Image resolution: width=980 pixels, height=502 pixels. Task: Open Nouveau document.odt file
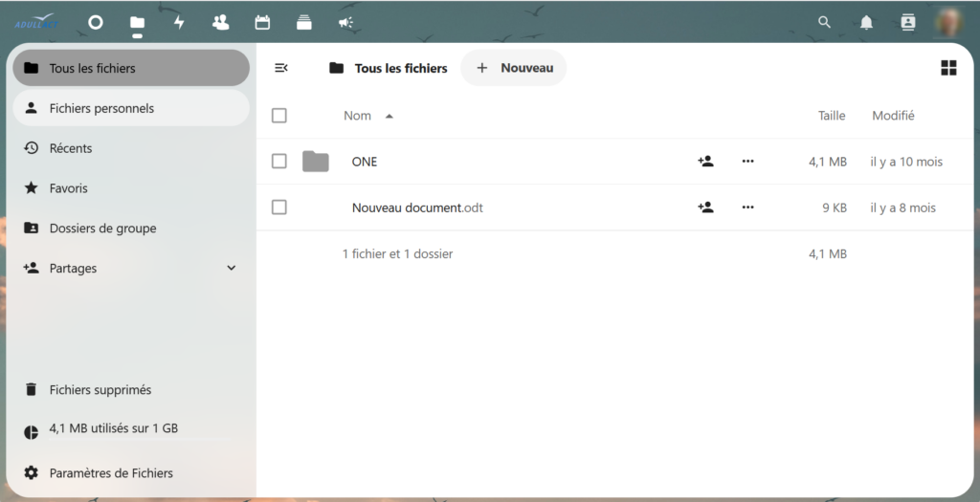tap(417, 207)
